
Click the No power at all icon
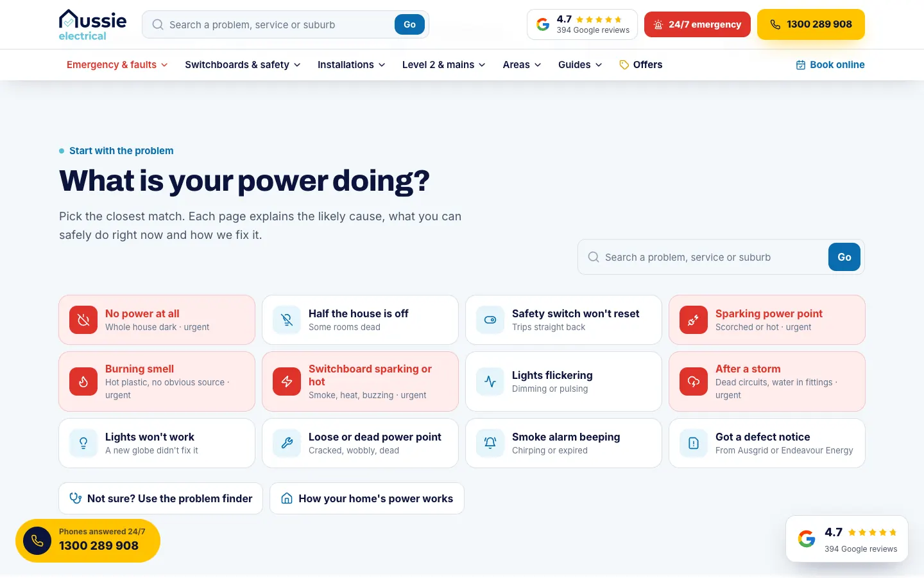point(83,320)
